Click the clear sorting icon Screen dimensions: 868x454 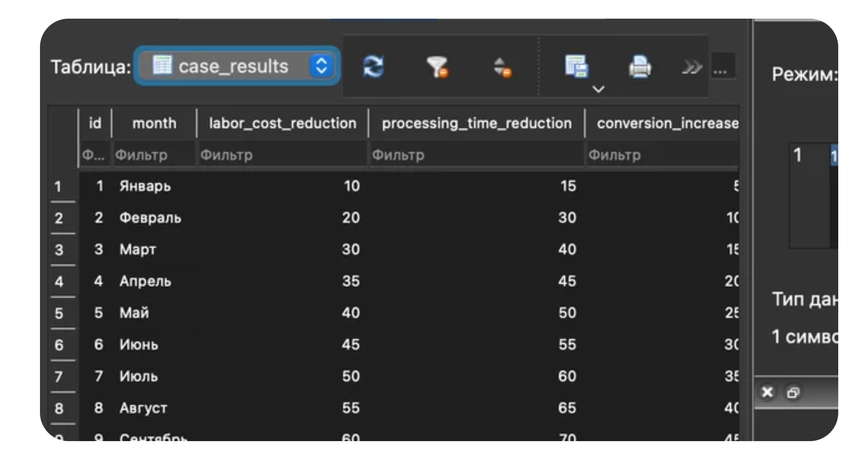tap(502, 67)
